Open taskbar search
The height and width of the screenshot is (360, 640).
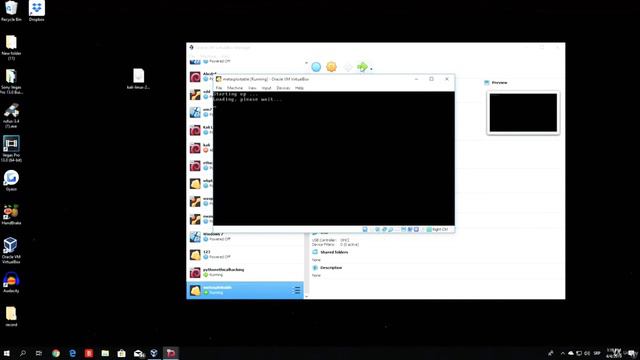point(23,353)
